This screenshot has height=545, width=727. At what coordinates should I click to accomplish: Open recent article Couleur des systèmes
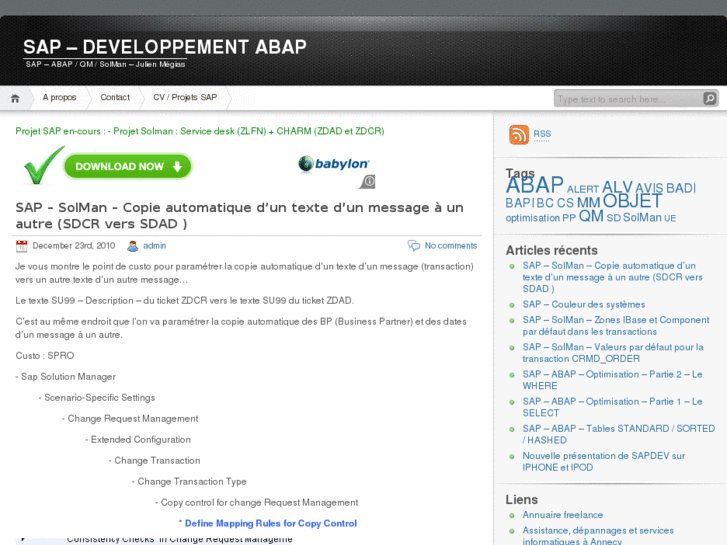click(584, 305)
